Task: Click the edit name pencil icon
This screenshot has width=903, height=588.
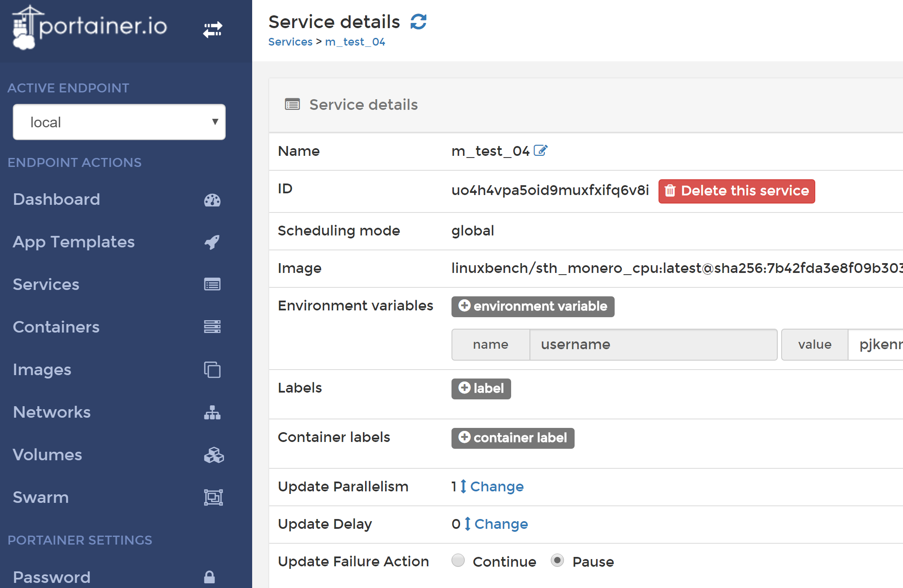Action: [x=540, y=151]
